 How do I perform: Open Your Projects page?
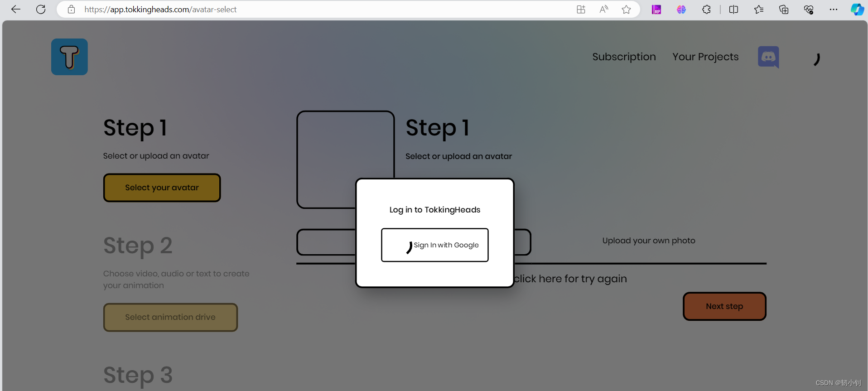click(705, 57)
